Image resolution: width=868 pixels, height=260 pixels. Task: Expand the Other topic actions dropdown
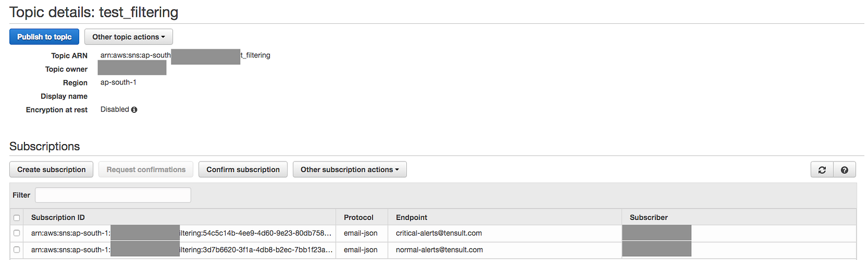click(x=129, y=37)
